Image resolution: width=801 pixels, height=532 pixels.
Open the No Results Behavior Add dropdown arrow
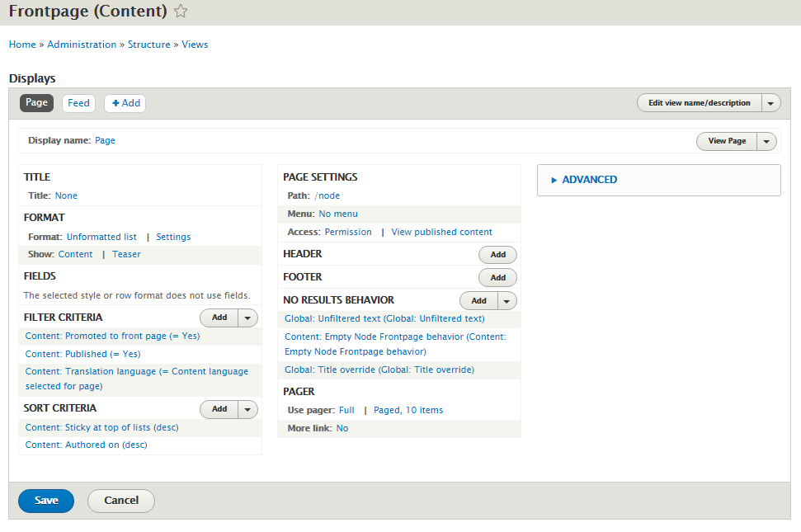click(x=507, y=301)
